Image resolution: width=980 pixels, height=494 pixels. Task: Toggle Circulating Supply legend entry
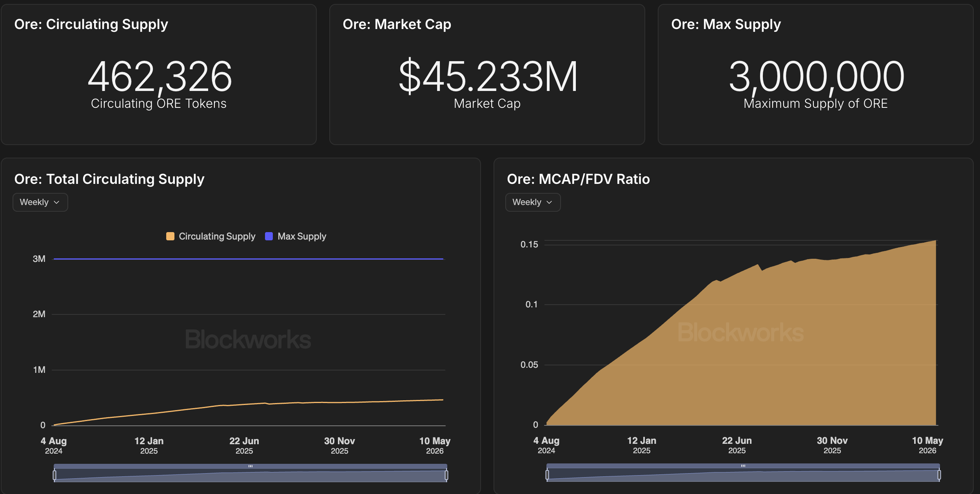211,236
